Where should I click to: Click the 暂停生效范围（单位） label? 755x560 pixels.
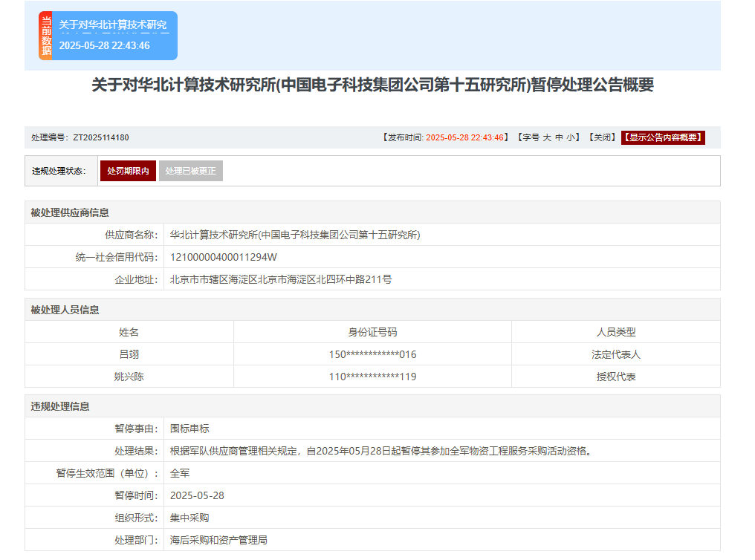pyautogui.click(x=107, y=473)
